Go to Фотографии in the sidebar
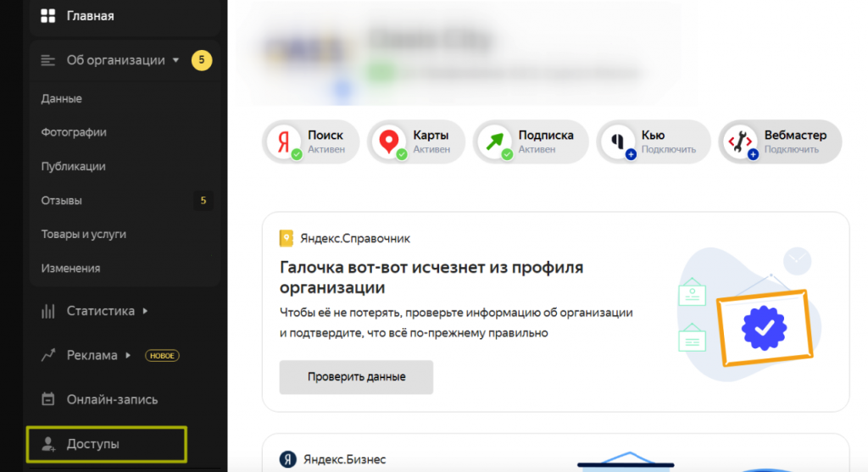This screenshot has width=868, height=472. click(x=74, y=132)
